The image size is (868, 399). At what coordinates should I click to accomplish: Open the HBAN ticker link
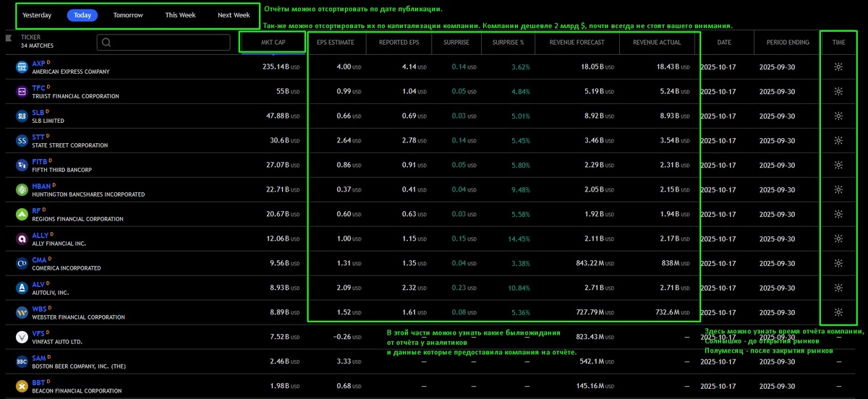pyautogui.click(x=41, y=186)
